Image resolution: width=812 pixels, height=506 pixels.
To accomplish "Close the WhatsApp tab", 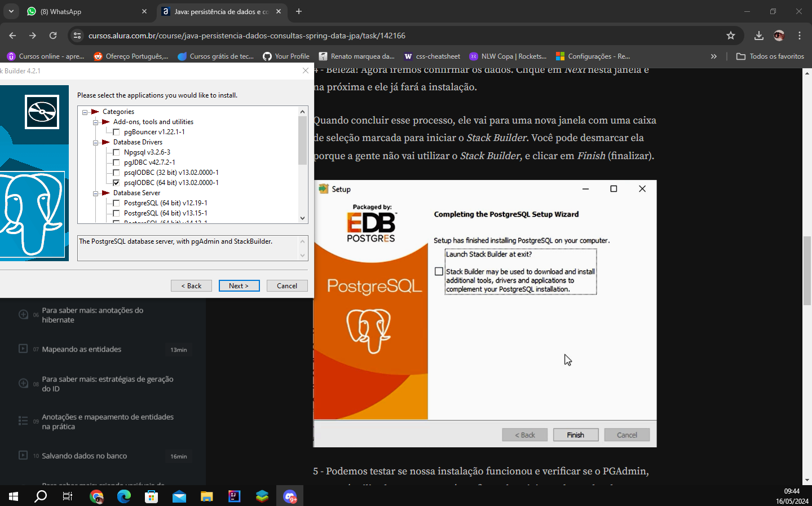I will pyautogui.click(x=144, y=11).
